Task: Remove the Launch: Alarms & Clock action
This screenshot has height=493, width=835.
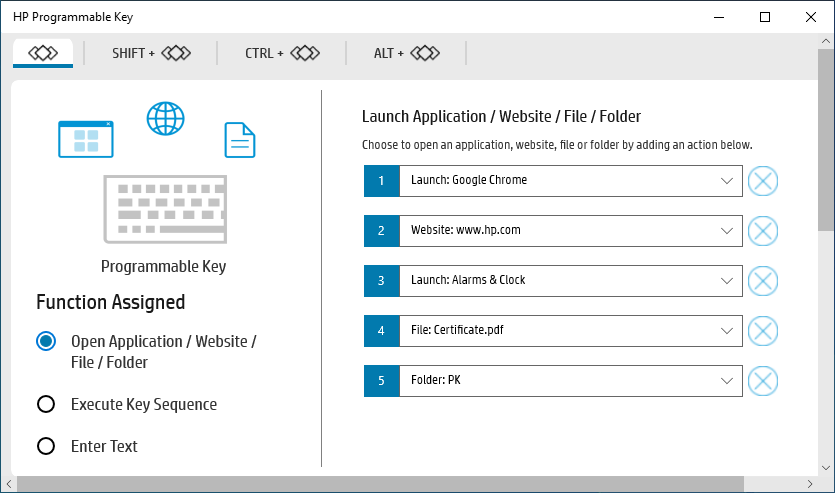Action: (x=763, y=281)
